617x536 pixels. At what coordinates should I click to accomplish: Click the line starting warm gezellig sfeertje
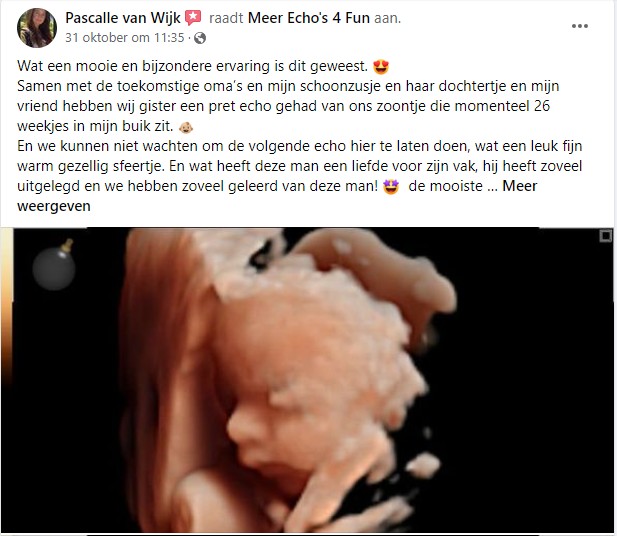click(299, 166)
